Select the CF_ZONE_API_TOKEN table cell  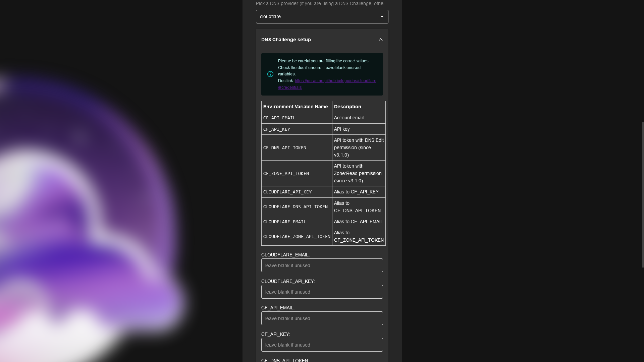pyautogui.click(x=297, y=173)
